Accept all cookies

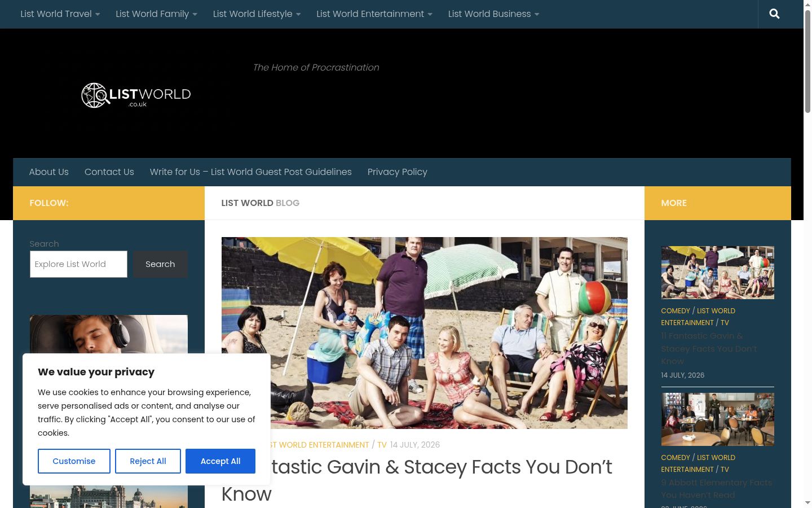[220, 461]
